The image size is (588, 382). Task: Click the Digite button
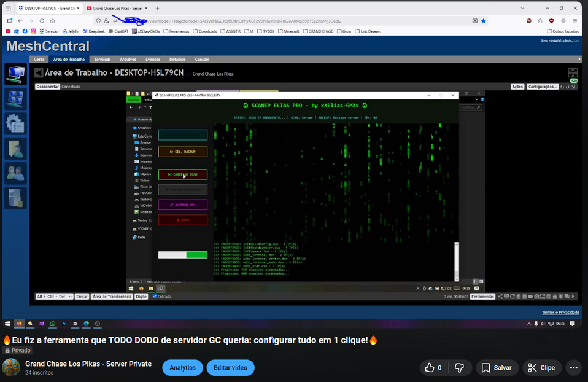tap(141, 297)
